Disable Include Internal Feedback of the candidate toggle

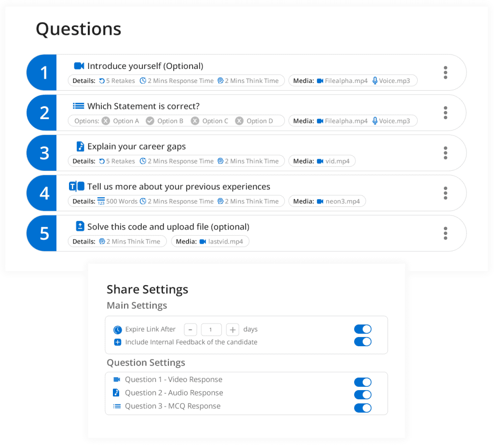(363, 342)
